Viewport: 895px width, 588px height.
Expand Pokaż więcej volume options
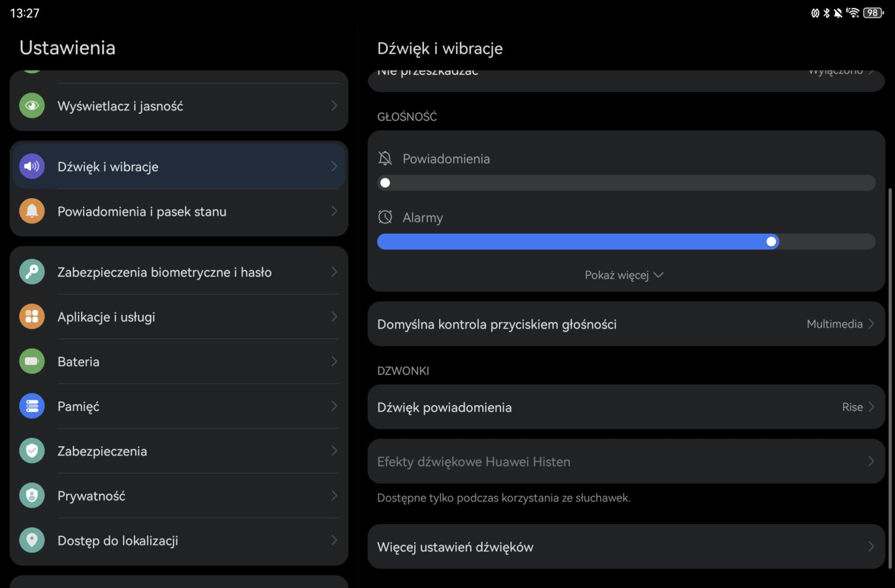(x=624, y=275)
